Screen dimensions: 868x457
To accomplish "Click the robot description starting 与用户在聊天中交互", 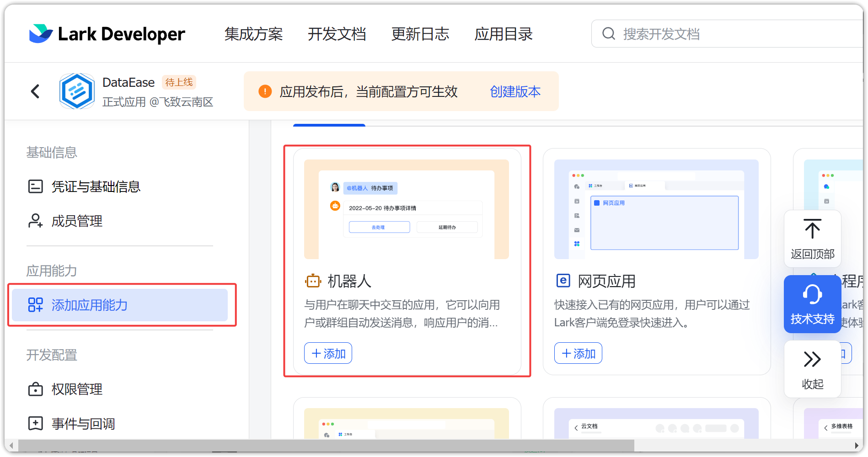I will [402, 314].
